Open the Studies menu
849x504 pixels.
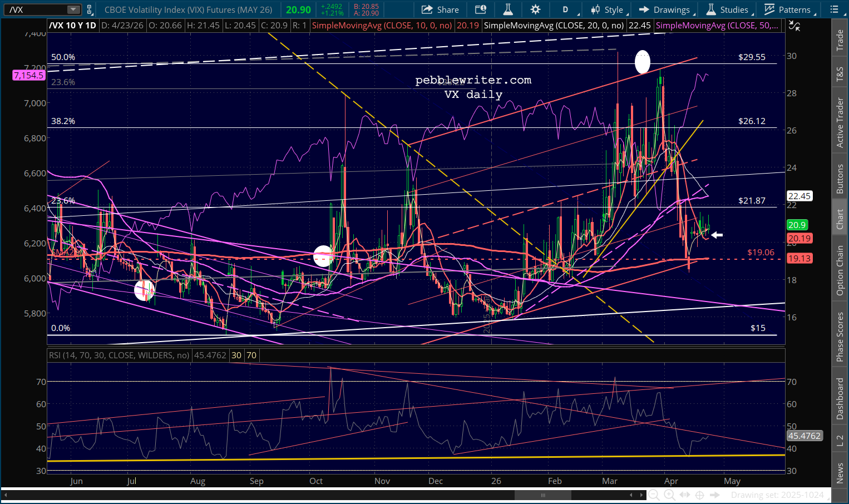tap(728, 9)
